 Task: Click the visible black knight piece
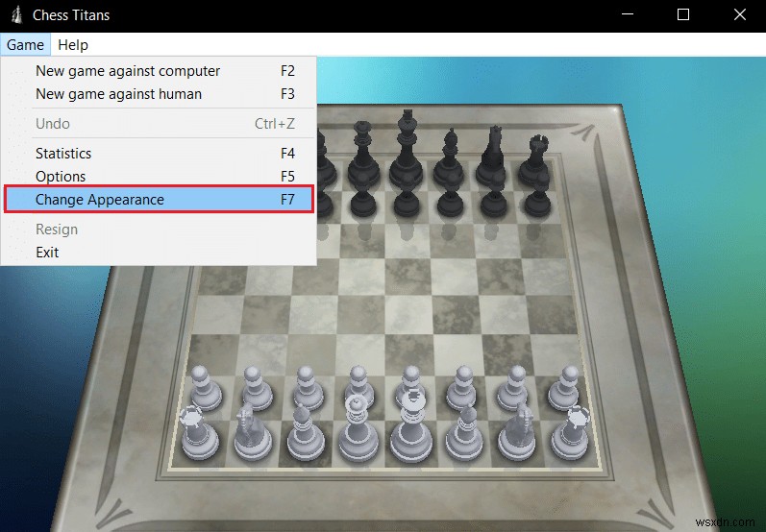pos(492,157)
